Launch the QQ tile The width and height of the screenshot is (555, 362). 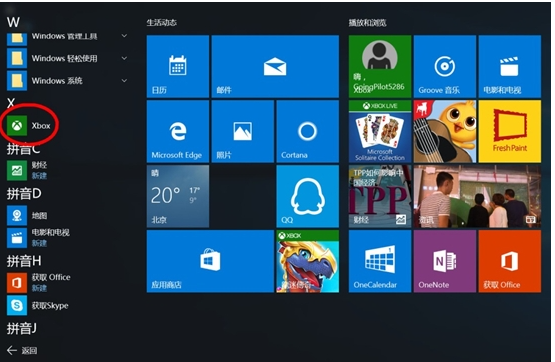click(x=308, y=196)
